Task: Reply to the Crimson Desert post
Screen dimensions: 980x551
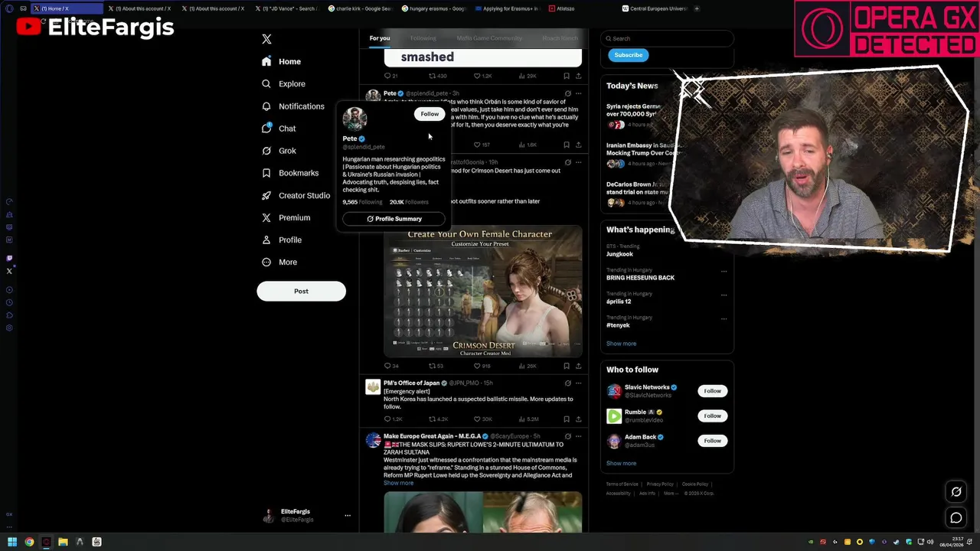Action: pos(390,366)
